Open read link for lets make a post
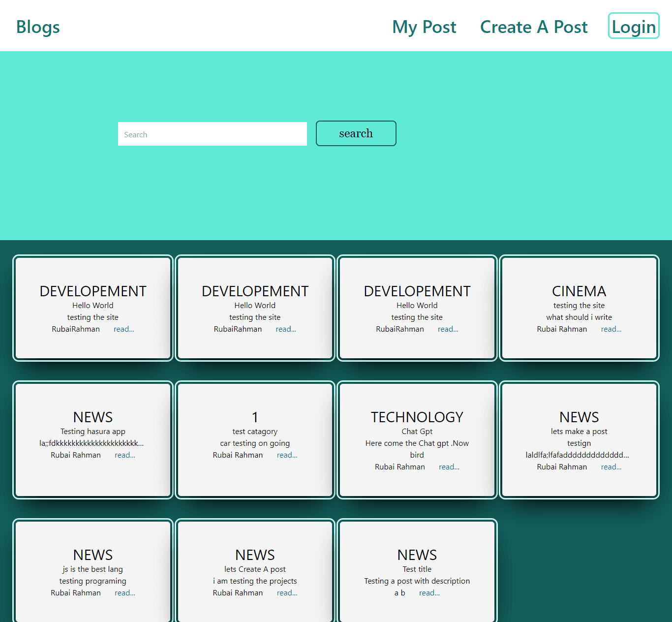This screenshot has width=672, height=622. click(611, 467)
